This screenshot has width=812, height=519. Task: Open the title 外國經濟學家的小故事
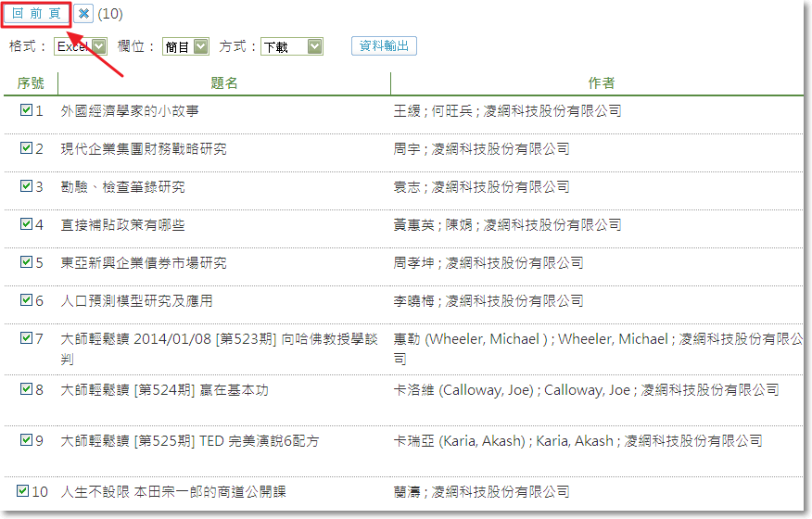pyautogui.click(x=130, y=111)
